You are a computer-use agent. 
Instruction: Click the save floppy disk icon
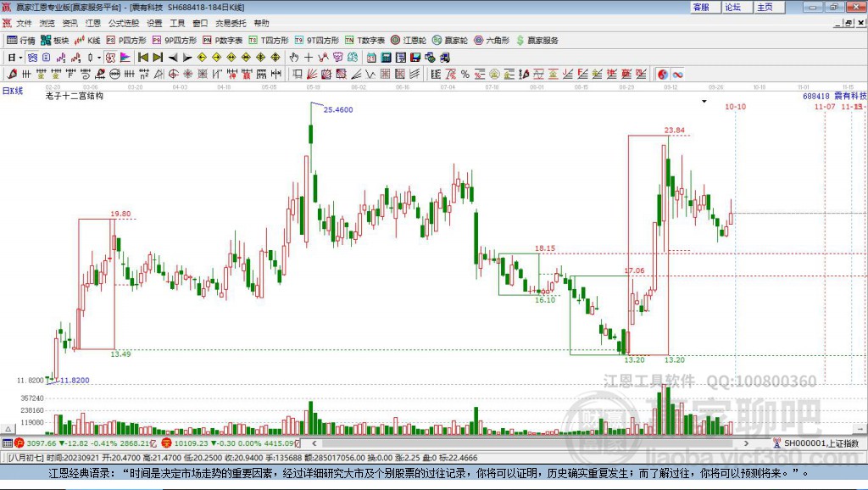(x=415, y=57)
